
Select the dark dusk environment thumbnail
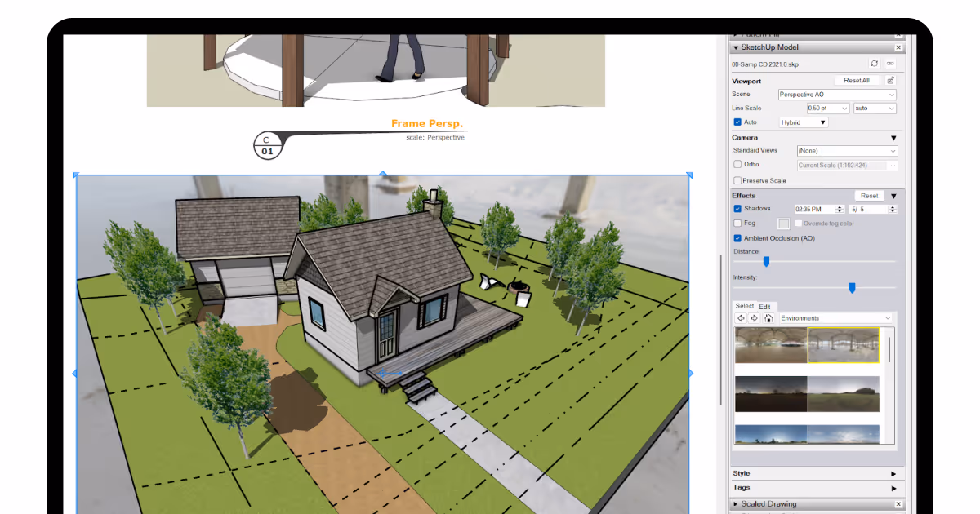click(771, 393)
